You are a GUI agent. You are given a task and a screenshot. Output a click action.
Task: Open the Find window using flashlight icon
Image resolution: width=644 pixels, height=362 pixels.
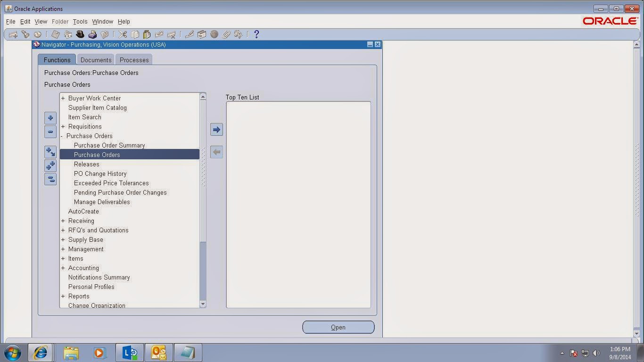pyautogui.click(x=25, y=34)
